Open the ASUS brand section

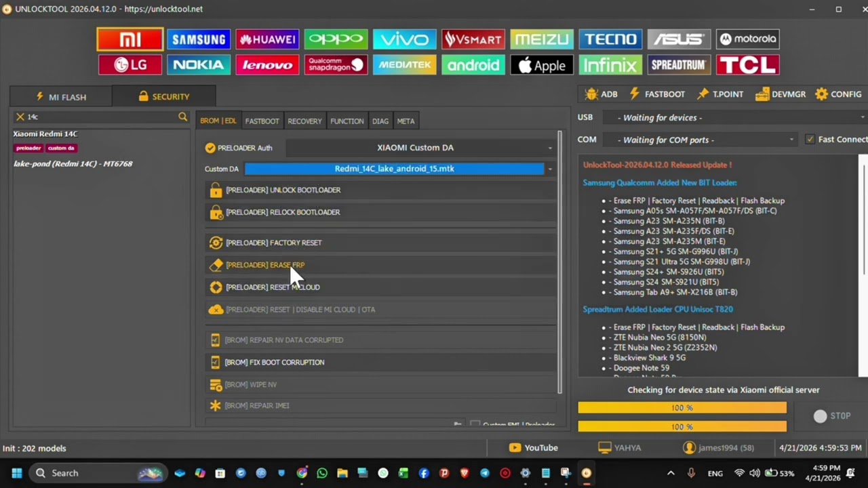tap(679, 39)
